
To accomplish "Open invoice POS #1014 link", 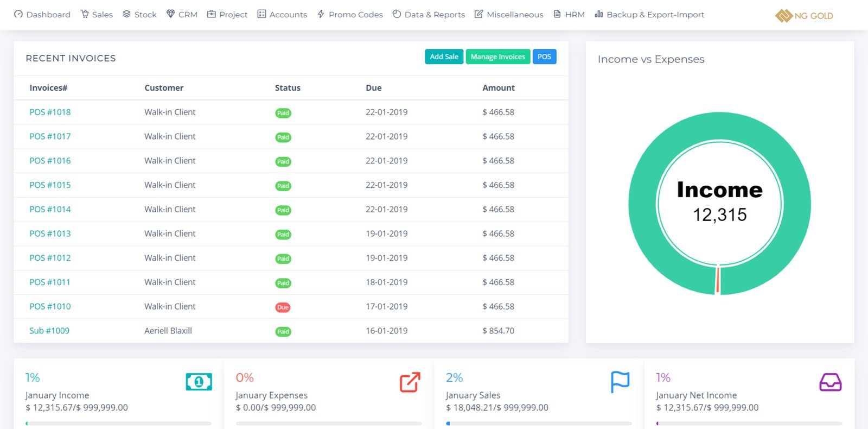I will [x=50, y=210].
